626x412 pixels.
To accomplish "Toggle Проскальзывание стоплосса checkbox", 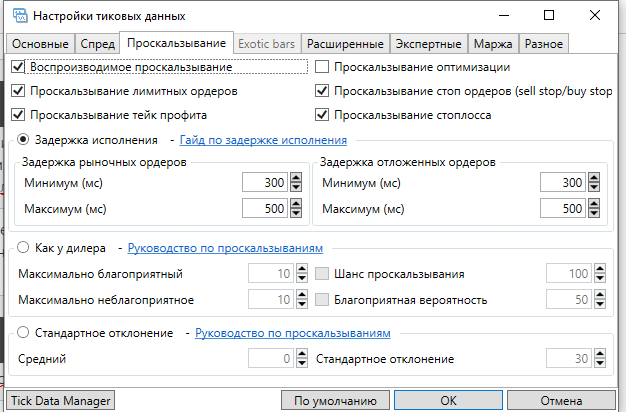I will pyautogui.click(x=322, y=115).
